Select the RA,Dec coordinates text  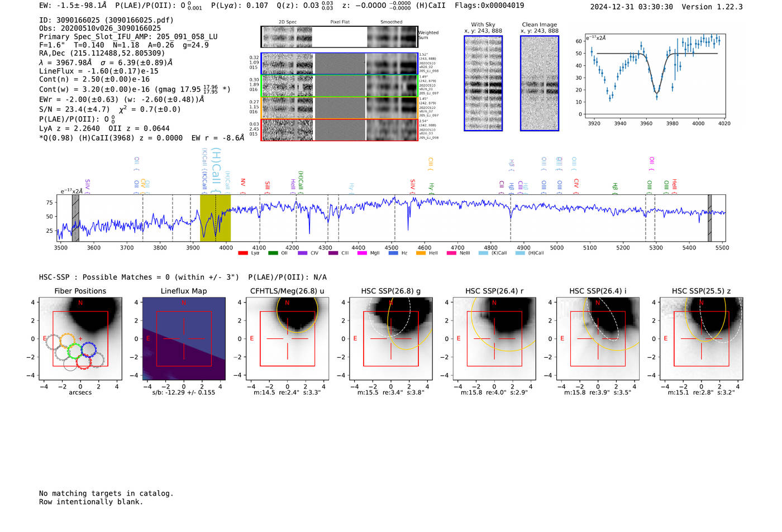[x=102, y=54]
